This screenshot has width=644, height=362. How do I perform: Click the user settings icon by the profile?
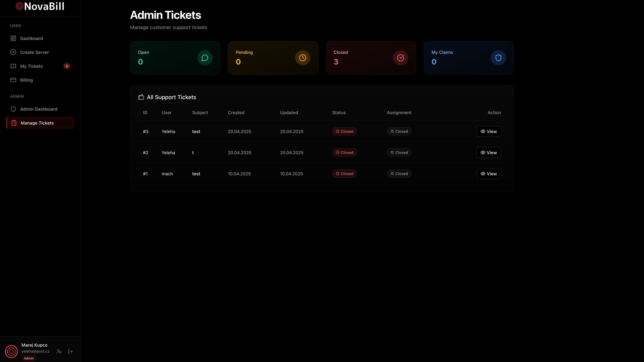[59, 351]
